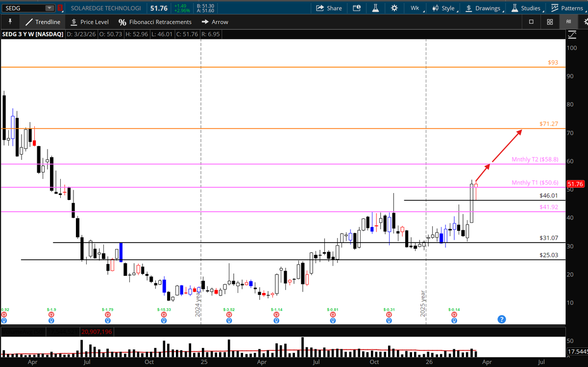The height and width of the screenshot is (367, 588).
Task: Click the SEDG 3 Y W [NASDAQ] chart title
Action: (32, 34)
